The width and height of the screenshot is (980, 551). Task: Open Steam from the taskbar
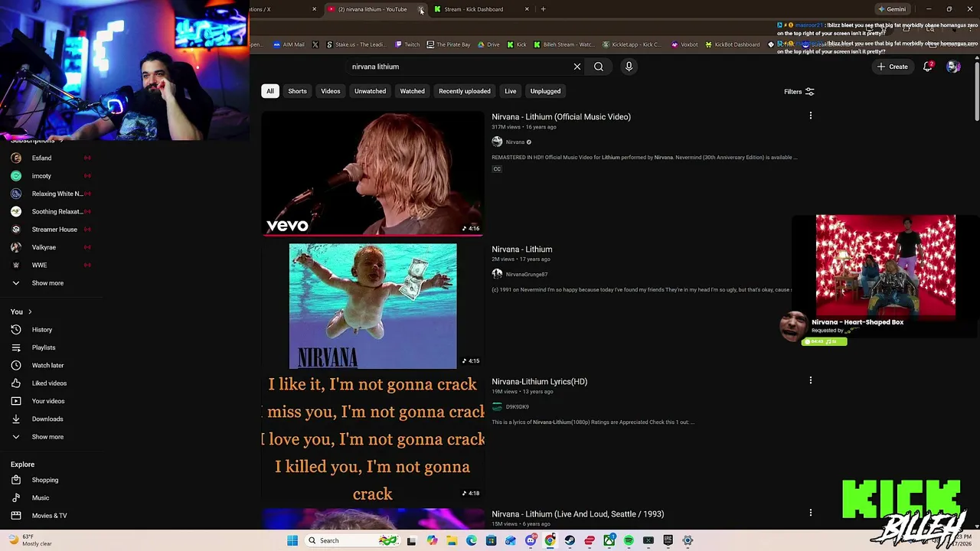[570, 540]
